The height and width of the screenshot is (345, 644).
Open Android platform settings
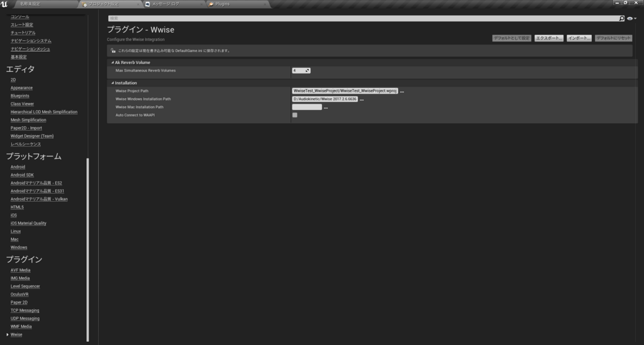[x=18, y=167]
